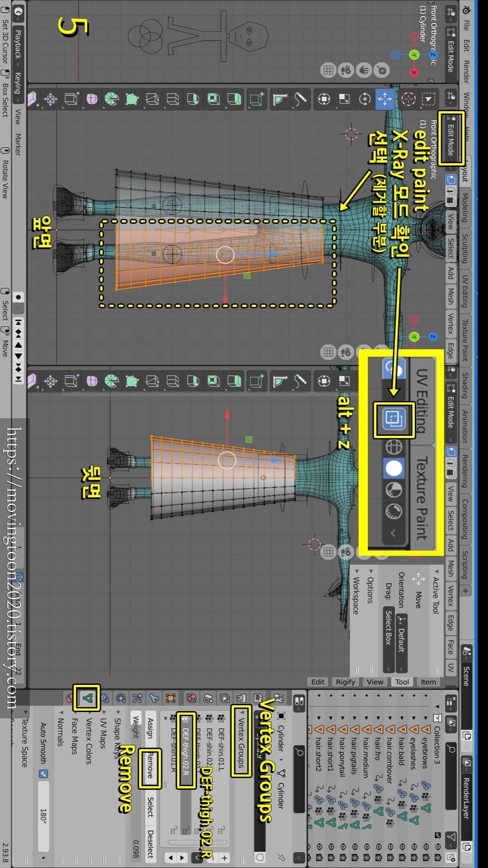Open the Modifiers wrench properties tab
Viewport: 488px width, 868px height.
point(154,698)
